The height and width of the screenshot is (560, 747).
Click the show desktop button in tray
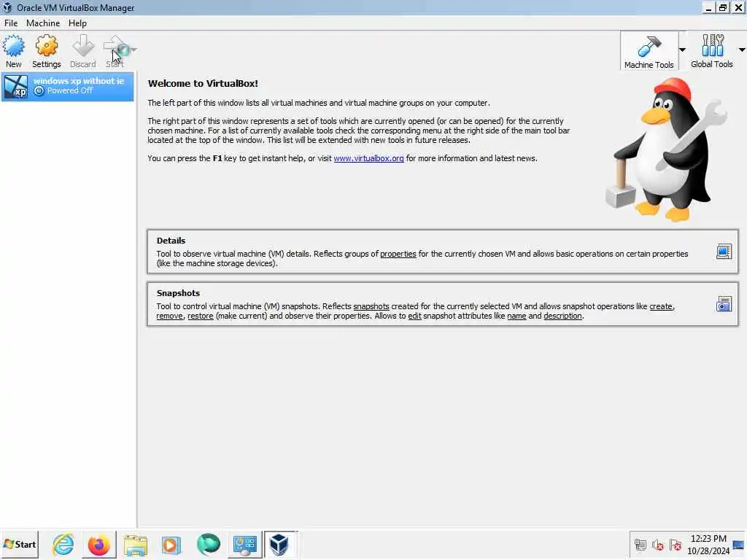tap(739, 545)
